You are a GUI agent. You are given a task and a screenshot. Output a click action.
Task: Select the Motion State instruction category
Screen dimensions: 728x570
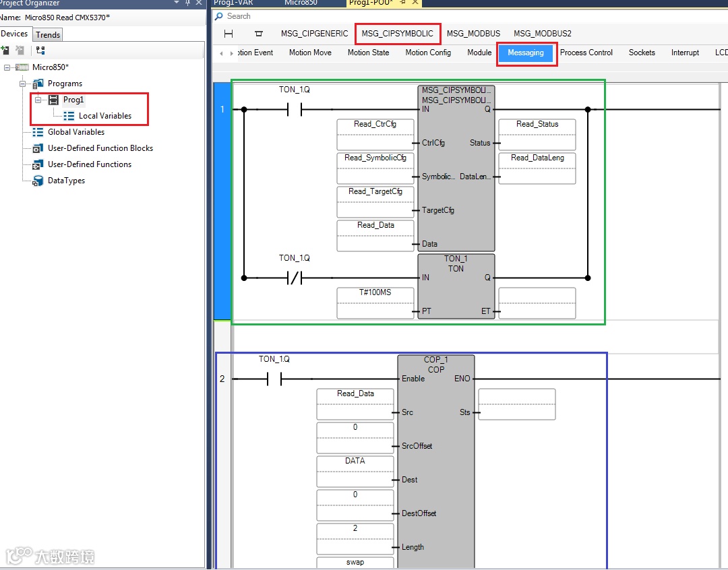(368, 53)
